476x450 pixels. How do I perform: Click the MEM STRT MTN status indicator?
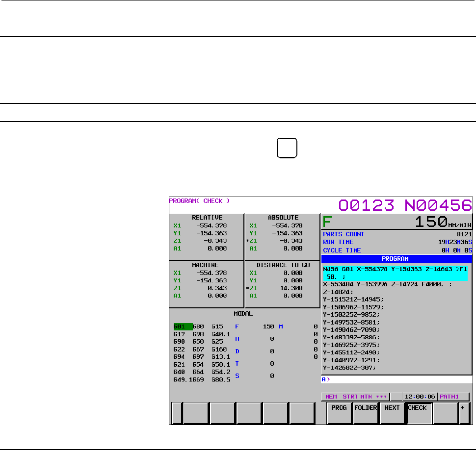355,397
